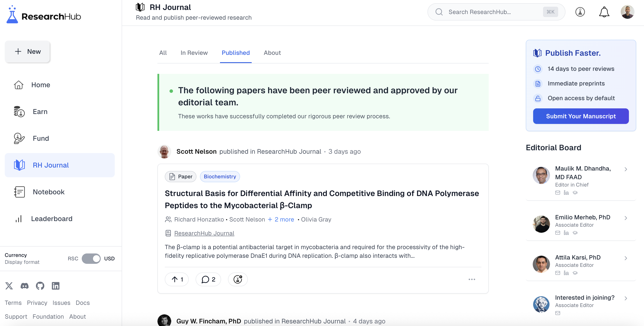Click the notifications bell icon

[604, 12]
